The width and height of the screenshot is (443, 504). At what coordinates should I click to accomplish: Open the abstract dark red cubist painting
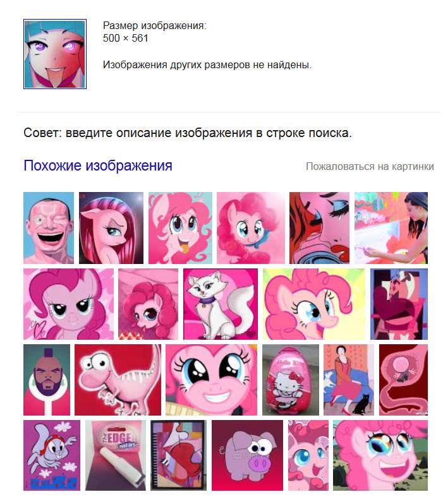399,304
